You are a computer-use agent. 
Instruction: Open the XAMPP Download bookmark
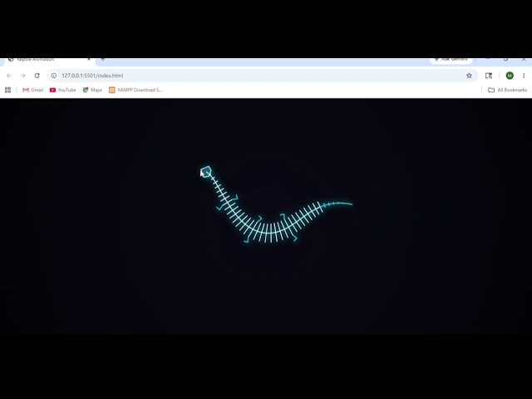click(135, 90)
